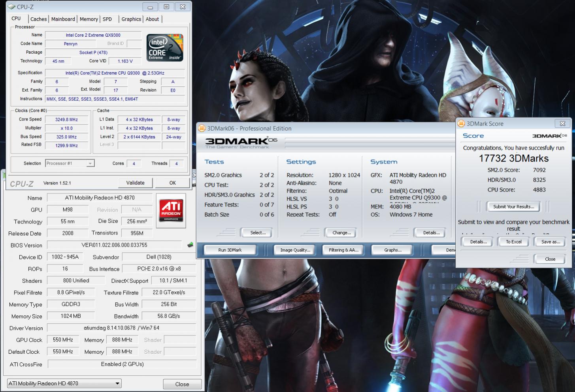Image resolution: width=575 pixels, height=392 pixels.
Task: Minimize the CPU-Z window
Action: [x=150, y=7]
